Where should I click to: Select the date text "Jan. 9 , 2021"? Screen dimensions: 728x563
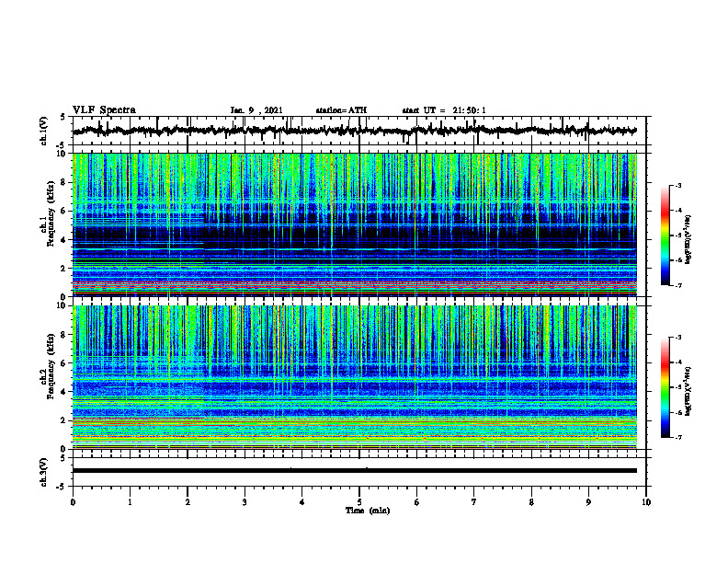(x=256, y=110)
